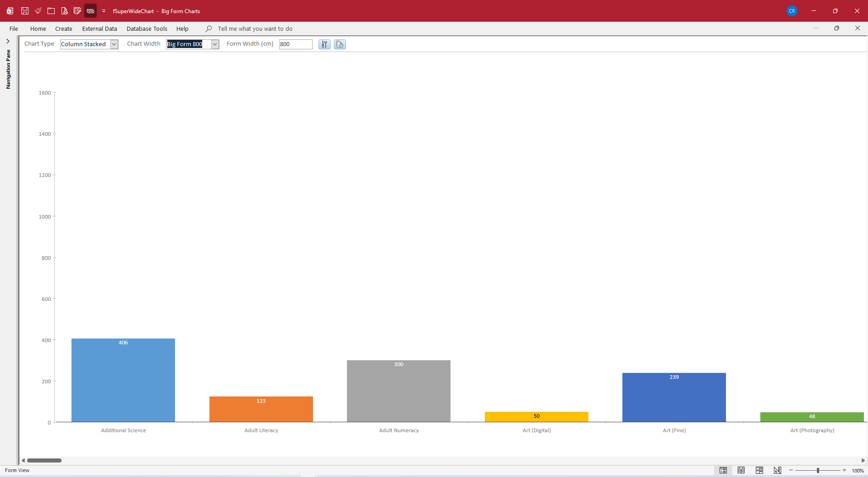868x477 pixels.
Task: Open the Customize Quick Access Toolbar arrow
Action: pos(104,11)
